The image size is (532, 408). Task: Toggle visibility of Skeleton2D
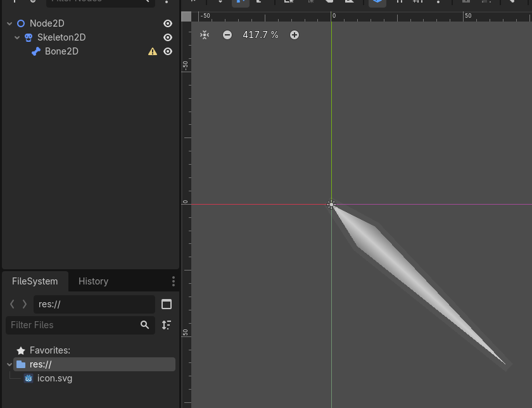(168, 37)
